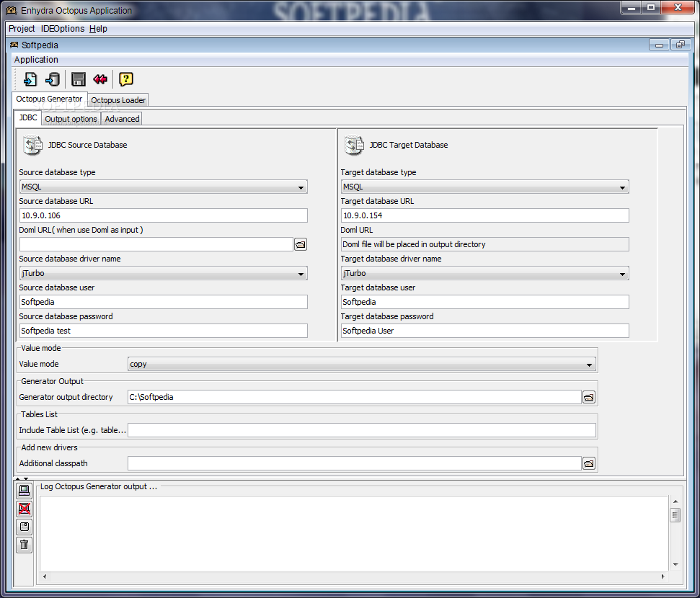Browse for additional classpath
Viewport: 700px width, 598px height.
[589, 464]
